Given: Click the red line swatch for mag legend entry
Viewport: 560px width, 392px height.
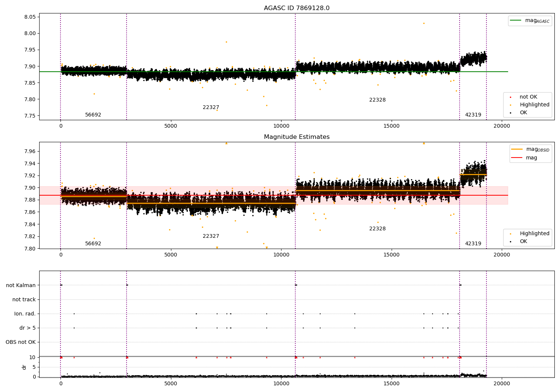Looking at the screenshot, I should (x=517, y=158).
